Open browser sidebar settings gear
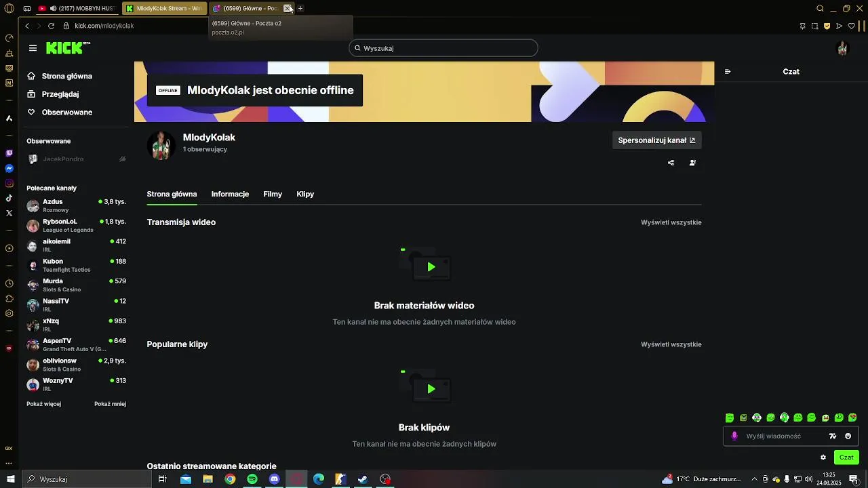 pos(9,314)
